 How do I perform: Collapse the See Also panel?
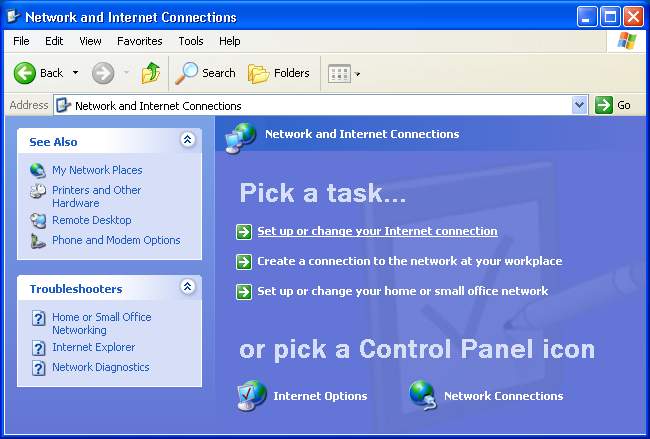187,140
